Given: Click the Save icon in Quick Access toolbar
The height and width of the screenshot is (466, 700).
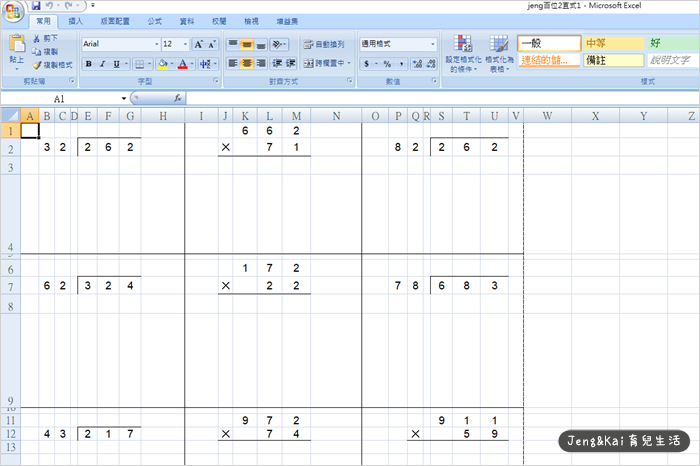Looking at the screenshot, I should point(36,6).
